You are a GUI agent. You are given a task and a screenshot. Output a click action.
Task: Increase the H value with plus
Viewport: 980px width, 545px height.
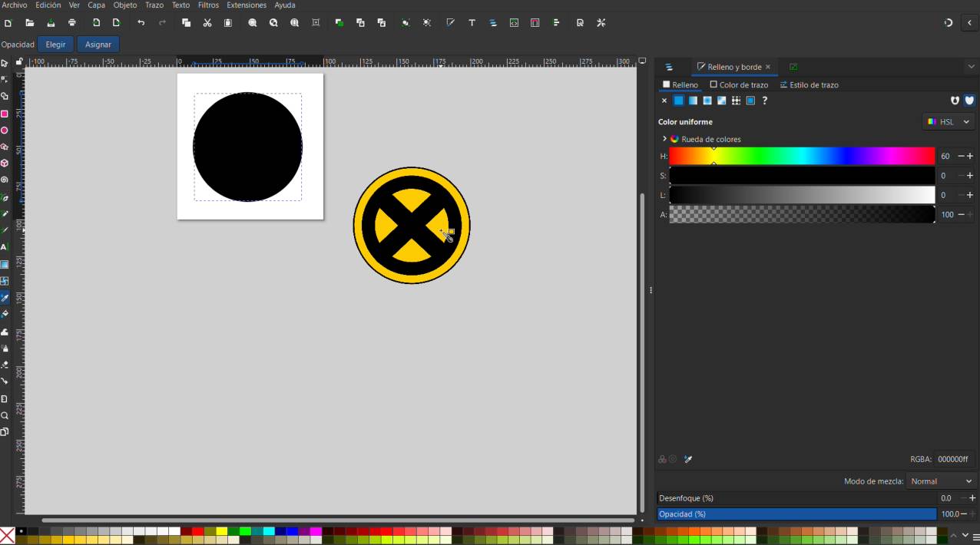tap(971, 156)
